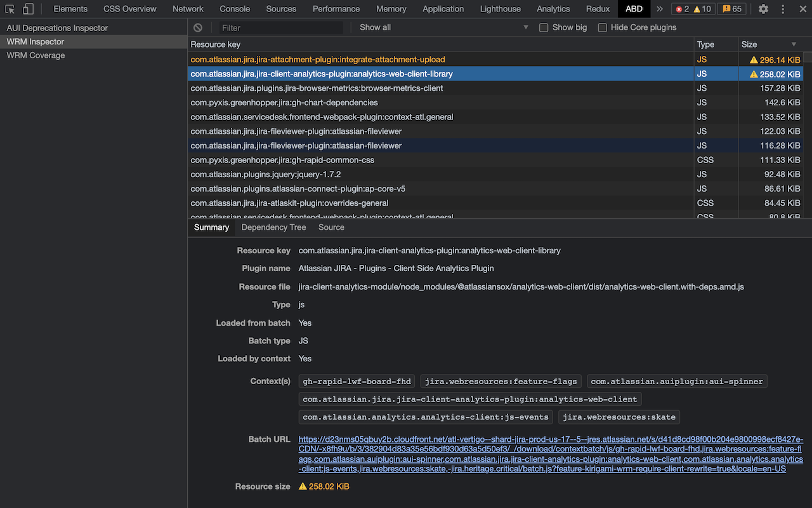This screenshot has width=812, height=508.
Task: Select the jquery-1.7.2 resource row
Action: point(495,174)
